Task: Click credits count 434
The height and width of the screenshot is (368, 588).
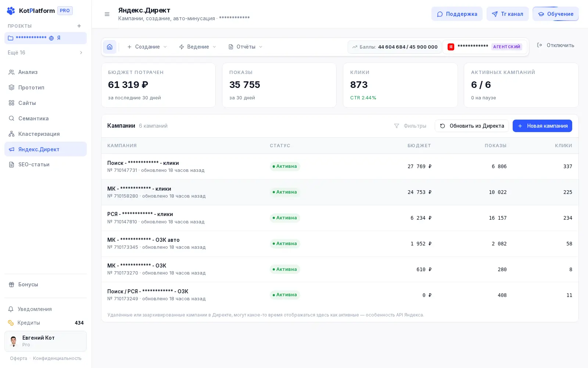Action: [x=79, y=323]
